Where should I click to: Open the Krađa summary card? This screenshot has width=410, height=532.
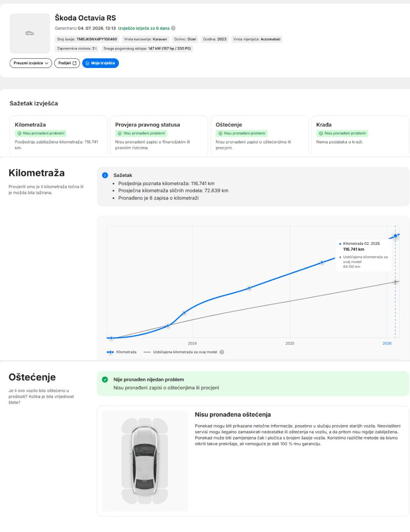[x=360, y=136]
